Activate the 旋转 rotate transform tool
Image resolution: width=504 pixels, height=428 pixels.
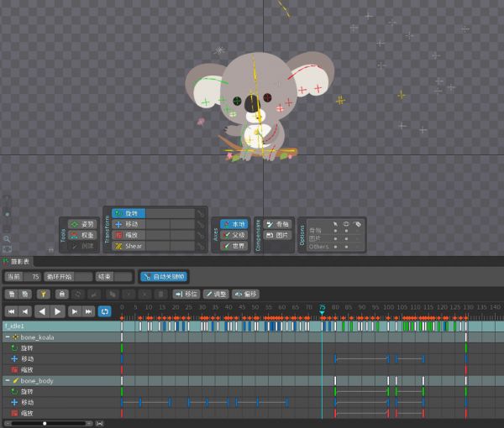(x=129, y=213)
